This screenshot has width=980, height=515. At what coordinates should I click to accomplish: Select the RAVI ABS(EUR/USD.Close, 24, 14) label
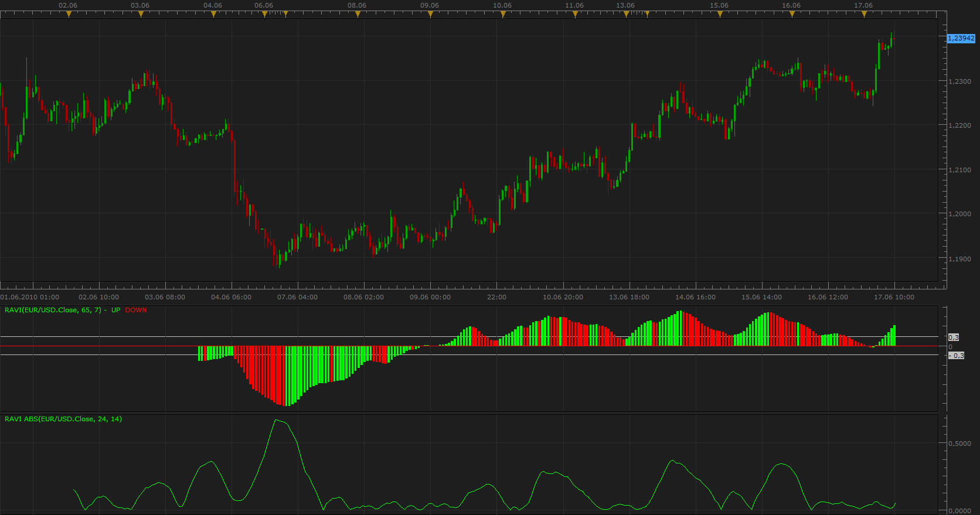click(x=63, y=419)
